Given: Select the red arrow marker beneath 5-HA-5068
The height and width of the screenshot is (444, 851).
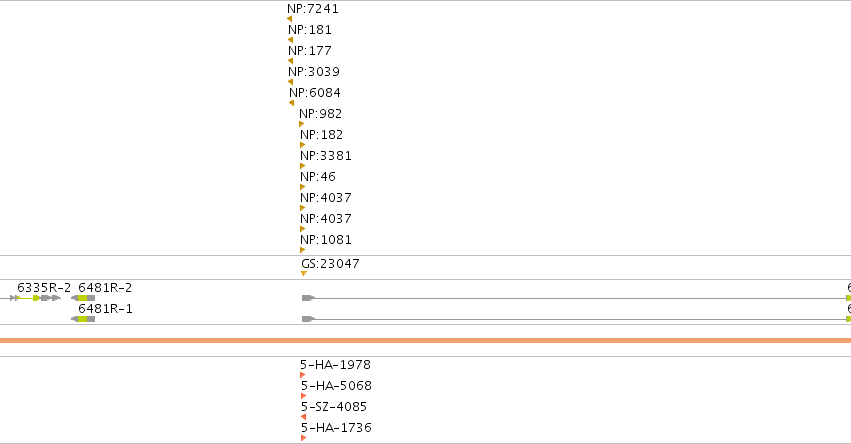Looking at the screenshot, I should 304,396.
